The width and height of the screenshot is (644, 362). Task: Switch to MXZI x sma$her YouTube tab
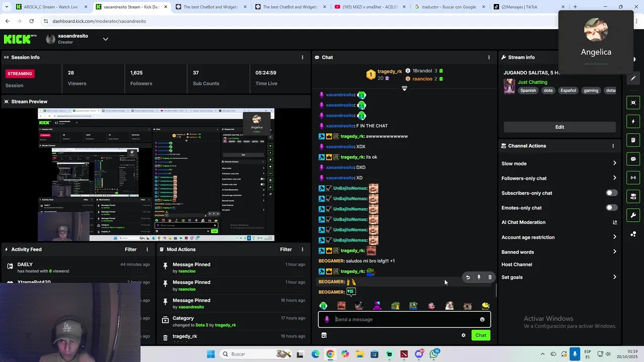[370, 7]
